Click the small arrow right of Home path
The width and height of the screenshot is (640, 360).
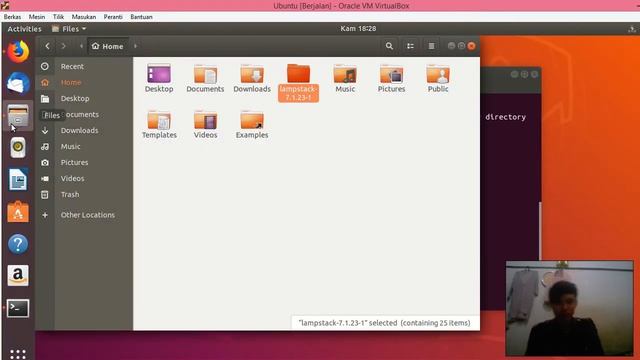click(x=135, y=46)
